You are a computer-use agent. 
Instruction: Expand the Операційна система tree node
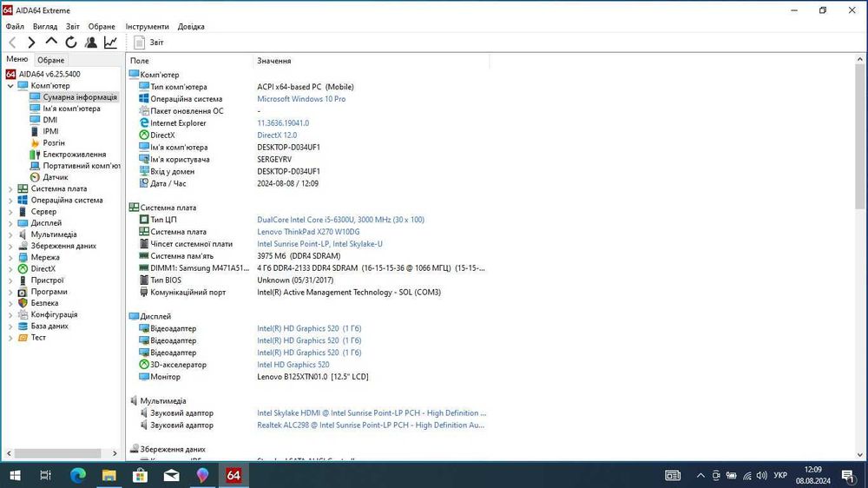coord(10,201)
